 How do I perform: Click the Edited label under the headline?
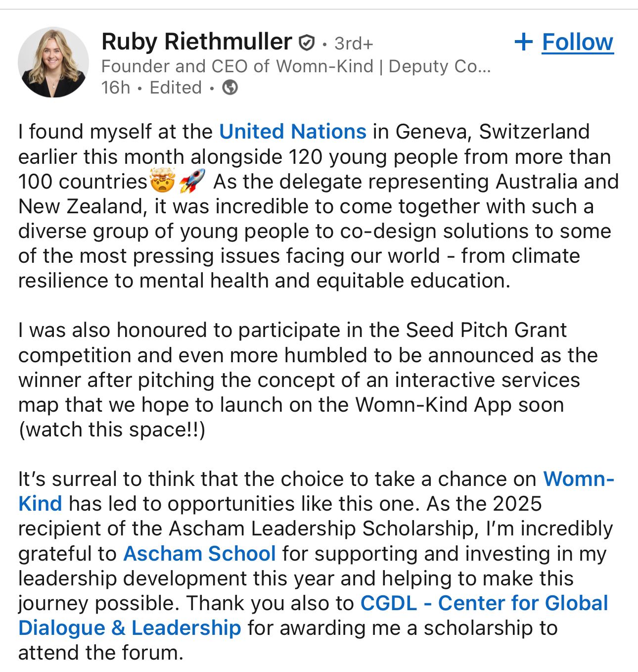click(x=176, y=88)
